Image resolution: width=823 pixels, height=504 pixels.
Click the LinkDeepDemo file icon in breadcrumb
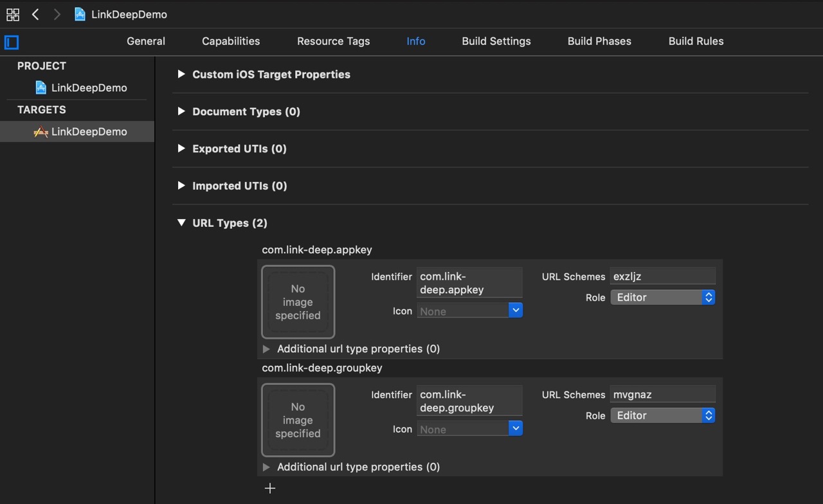(80, 14)
